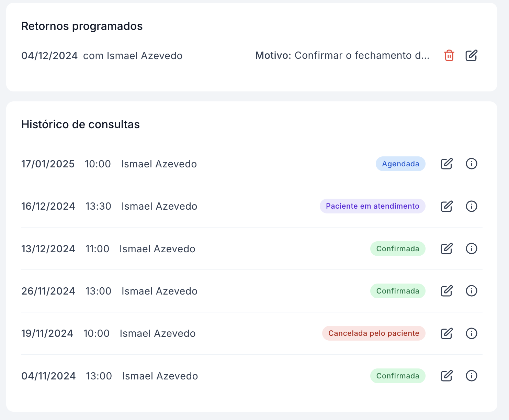Image resolution: width=509 pixels, height=420 pixels.
Task: Edit the cancelled 19/11/2024 appointment
Action: pos(446,333)
